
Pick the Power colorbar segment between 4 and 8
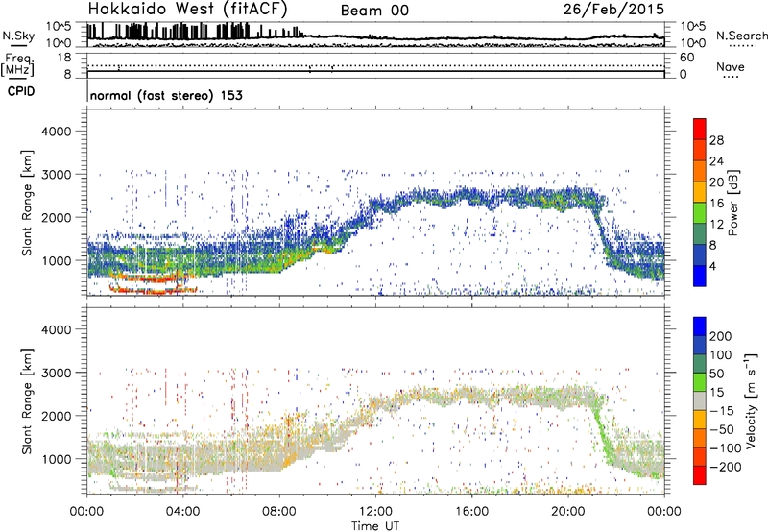(x=700, y=255)
